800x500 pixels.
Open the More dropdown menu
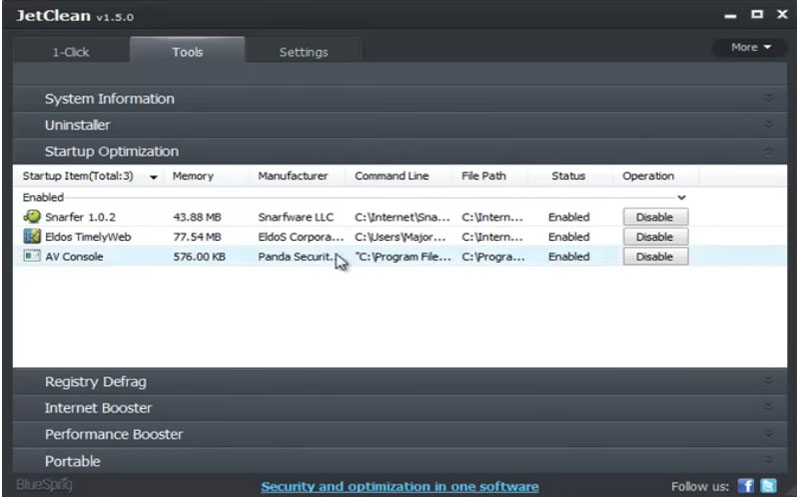click(x=751, y=47)
